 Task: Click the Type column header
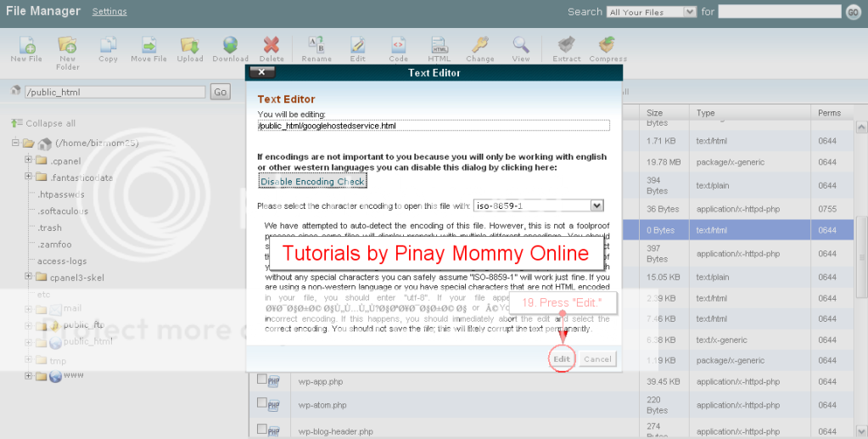pyautogui.click(x=706, y=113)
